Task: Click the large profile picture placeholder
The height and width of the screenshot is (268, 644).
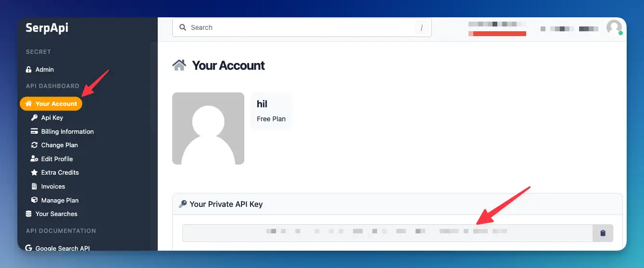Action: tap(208, 128)
